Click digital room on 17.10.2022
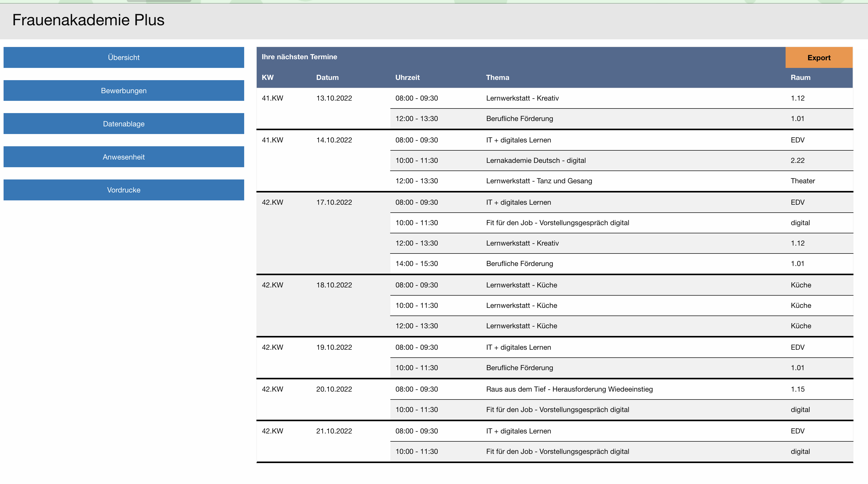This screenshot has width=868, height=484. pyautogui.click(x=800, y=223)
